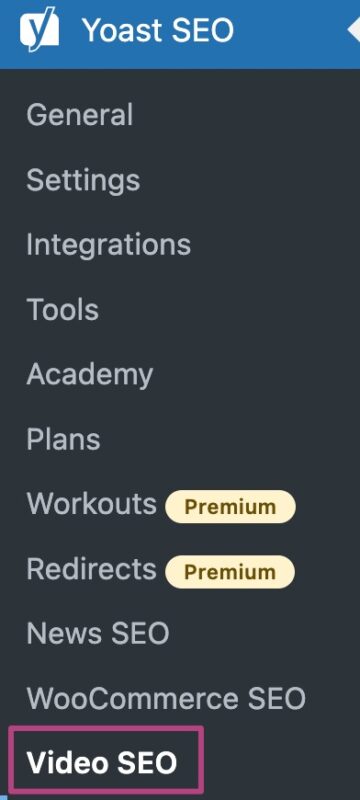Open the Yoast SEO top-level menu title
The width and height of the screenshot is (360, 800).
[158, 31]
